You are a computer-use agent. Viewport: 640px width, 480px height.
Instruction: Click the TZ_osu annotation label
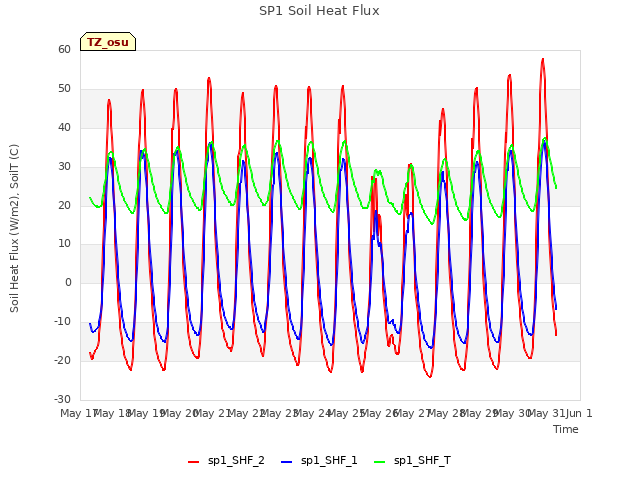click(108, 42)
